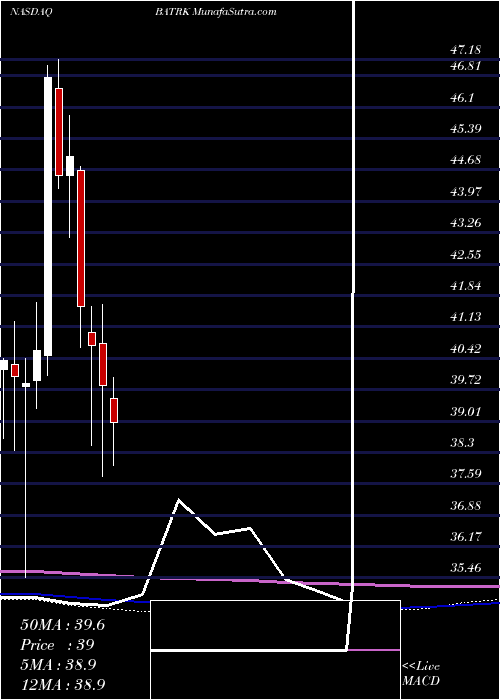This screenshot has height=700, width=500.
Task: Click the 39.01 price axis value
Action: [465, 412]
